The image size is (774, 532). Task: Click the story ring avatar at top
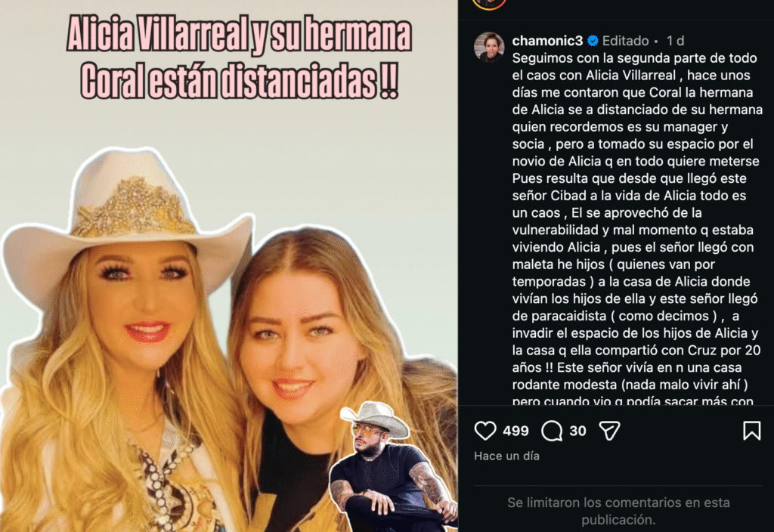(489, 4)
